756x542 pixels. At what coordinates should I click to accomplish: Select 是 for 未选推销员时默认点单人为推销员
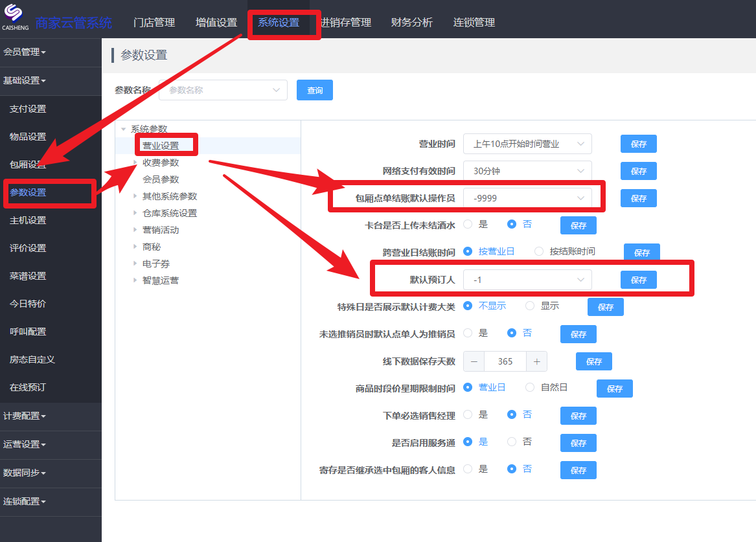[x=468, y=333]
